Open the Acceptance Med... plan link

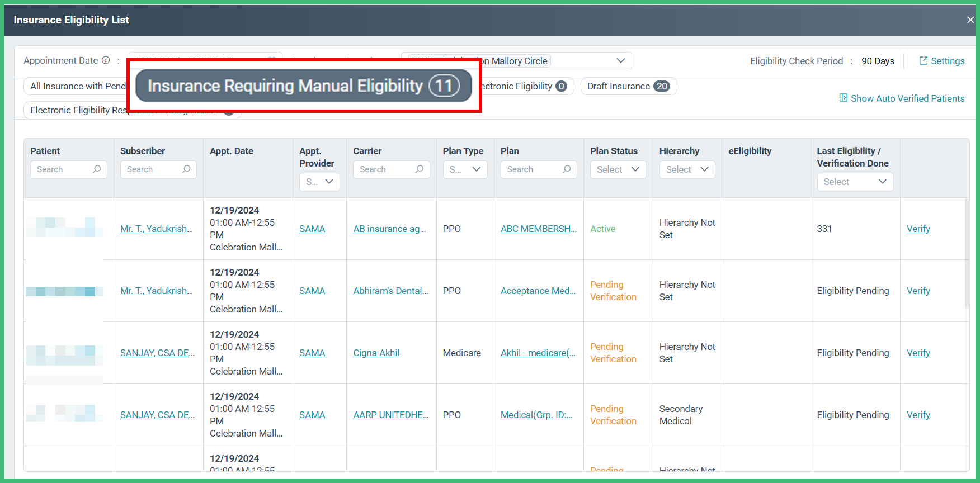[x=538, y=291]
